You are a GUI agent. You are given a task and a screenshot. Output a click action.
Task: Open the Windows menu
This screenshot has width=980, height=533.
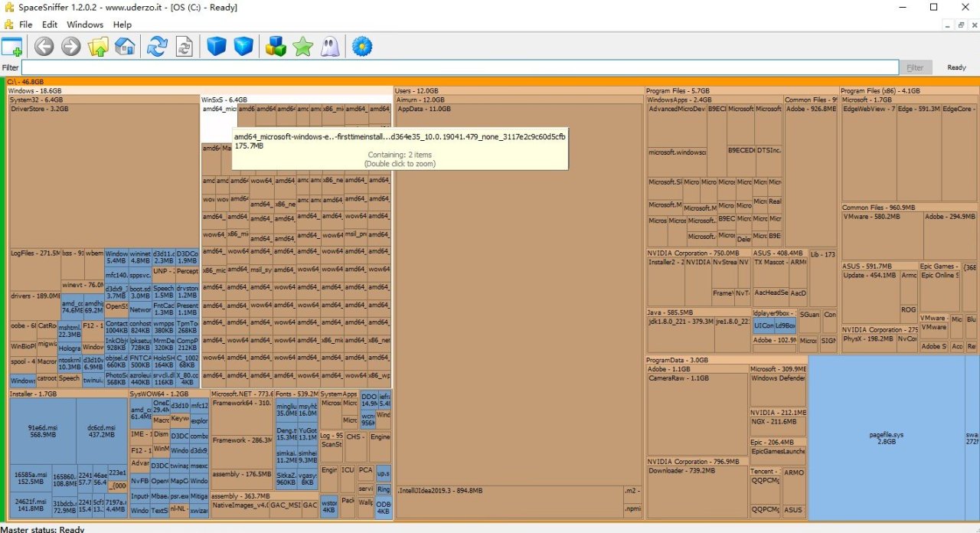tap(85, 25)
